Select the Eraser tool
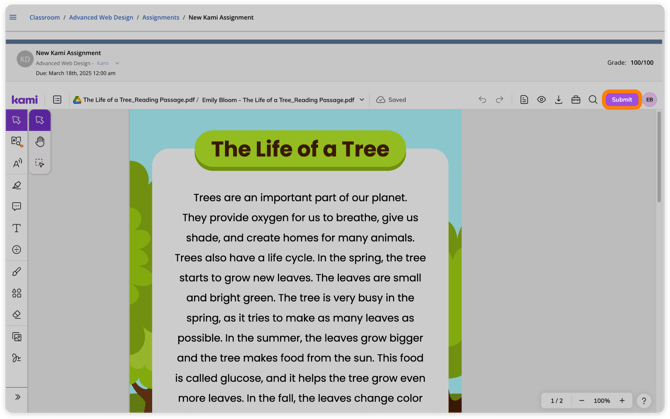 click(x=17, y=315)
